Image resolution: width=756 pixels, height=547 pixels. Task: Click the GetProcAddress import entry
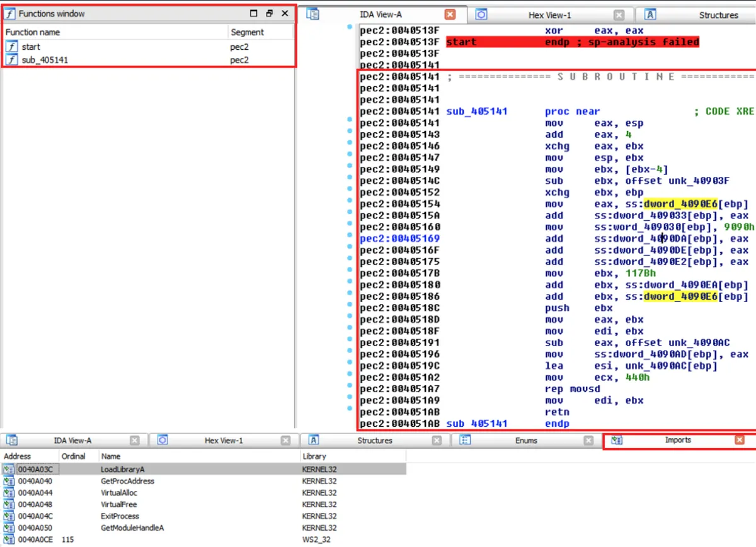(127, 481)
